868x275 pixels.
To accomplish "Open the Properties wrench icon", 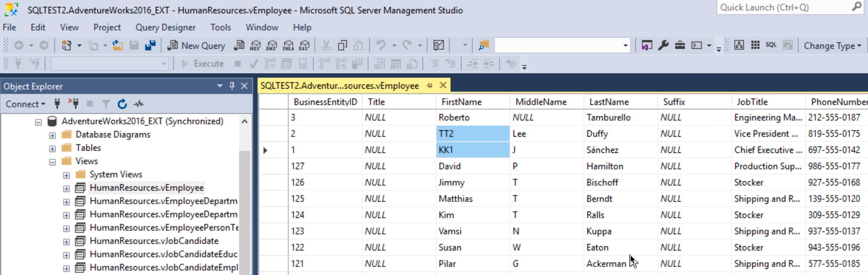I will [663, 45].
